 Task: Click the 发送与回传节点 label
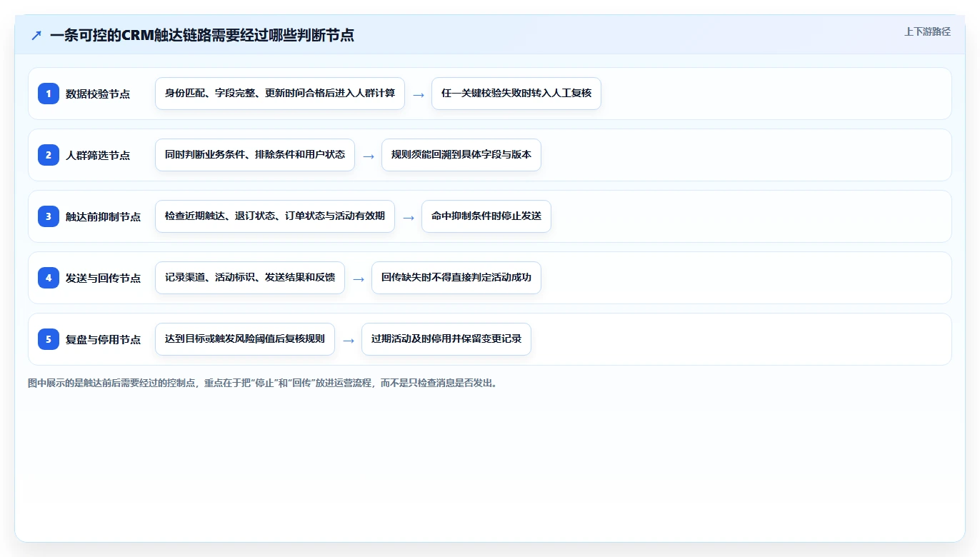[x=103, y=278]
